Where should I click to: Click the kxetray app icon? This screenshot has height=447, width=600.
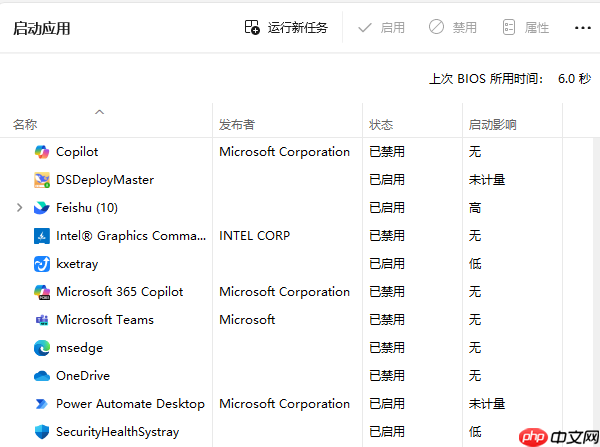click(42, 264)
